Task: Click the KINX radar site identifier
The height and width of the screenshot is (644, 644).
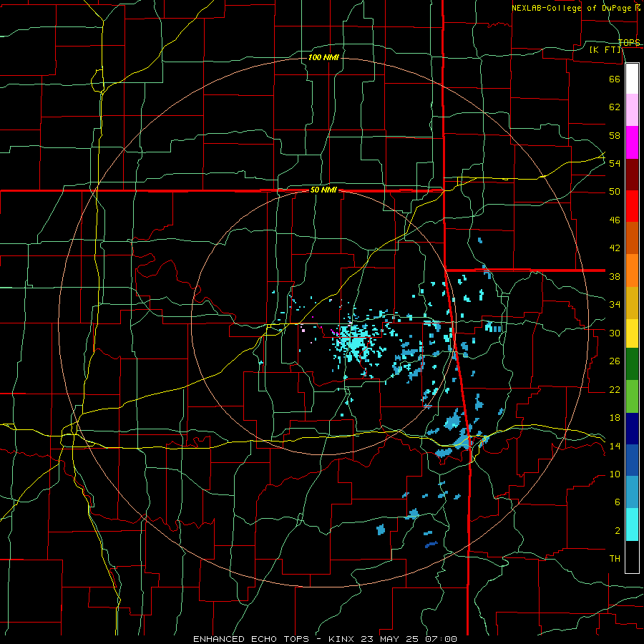Action: point(342,639)
